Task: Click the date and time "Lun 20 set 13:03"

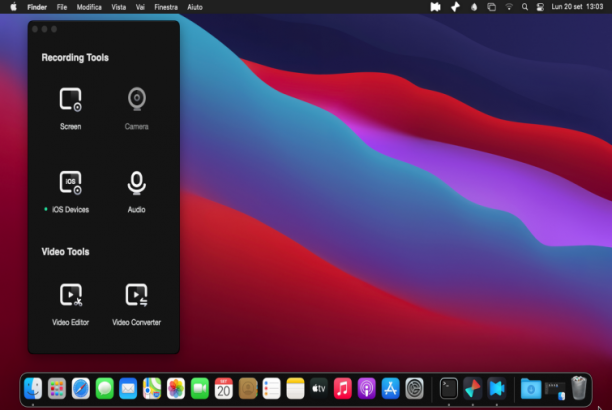Action: click(x=577, y=7)
